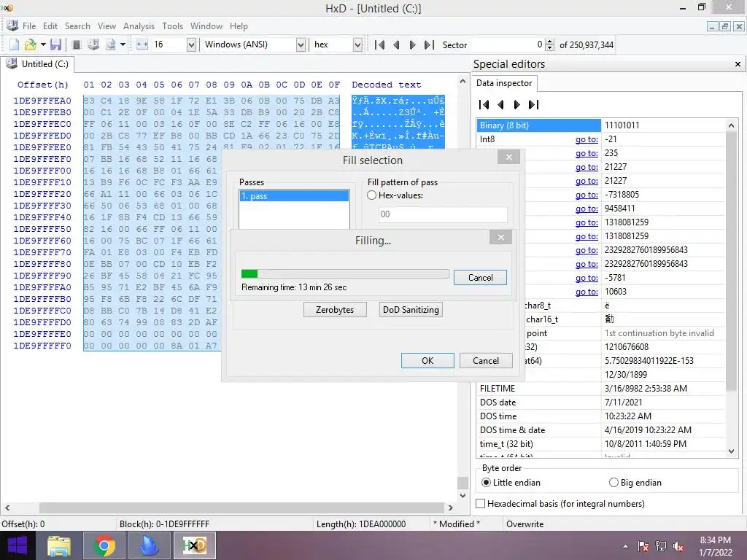Select 1. pass in Passes list
The width and height of the screenshot is (747, 560).
pos(294,196)
